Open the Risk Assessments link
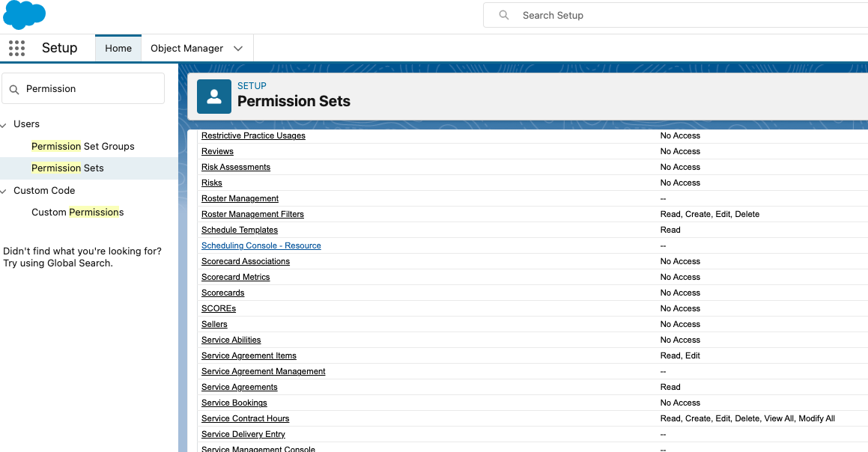This screenshot has height=452, width=868. click(236, 167)
